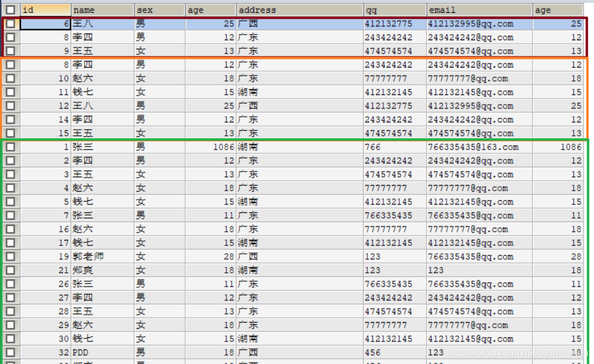Select sex cell 女 in row id 9
Image resolution: width=594 pixels, height=364 pixels.
tap(160, 51)
